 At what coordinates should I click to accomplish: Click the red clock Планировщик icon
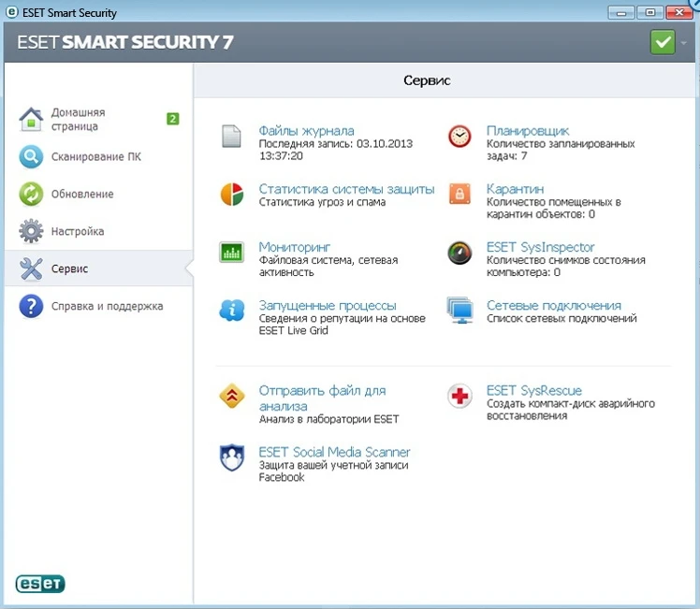(x=459, y=136)
